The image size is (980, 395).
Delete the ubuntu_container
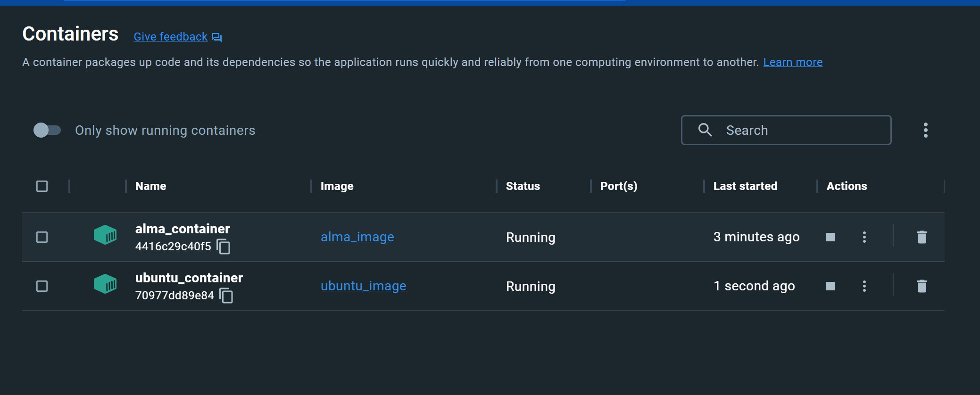pyautogui.click(x=922, y=286)
